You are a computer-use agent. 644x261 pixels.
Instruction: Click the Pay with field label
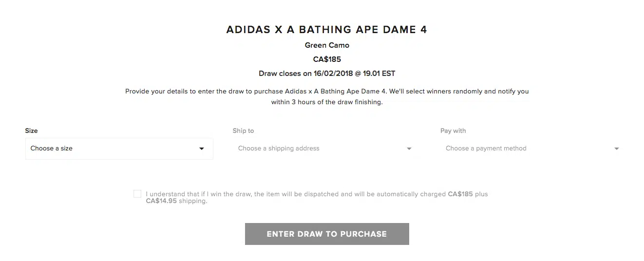coord(453,130)
